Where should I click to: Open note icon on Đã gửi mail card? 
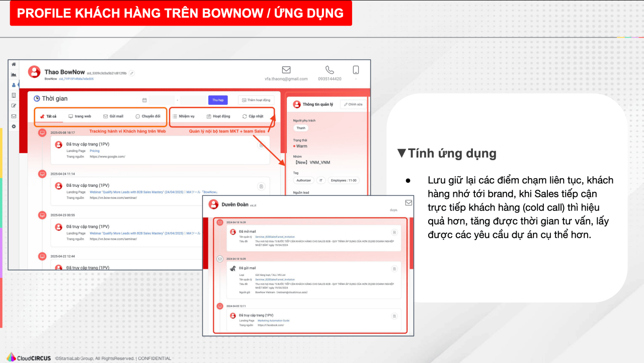pyautogui.click(x=394, y=269)
